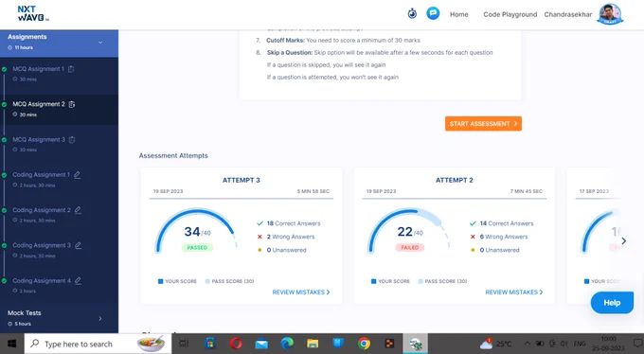Click '5 MIN 58 SEC' duration text
The height and width of the screenshot is (354, 644).
(313, 191)
